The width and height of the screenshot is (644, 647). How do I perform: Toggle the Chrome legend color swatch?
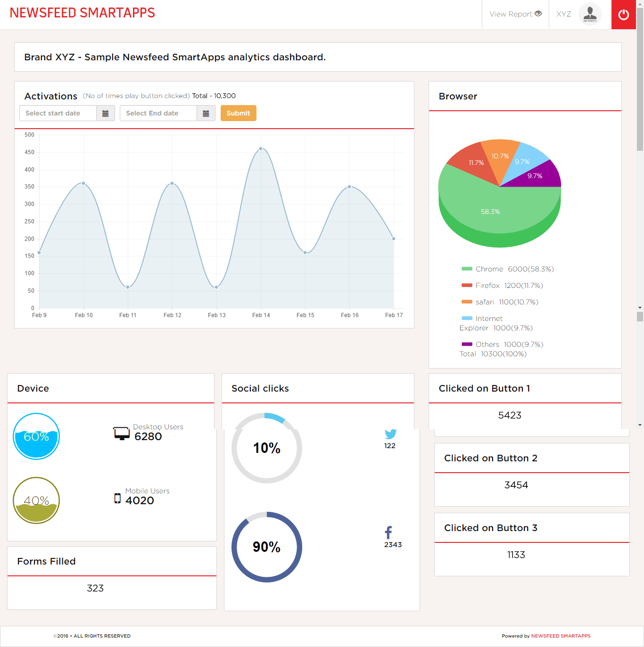click(x=467, y=269)
